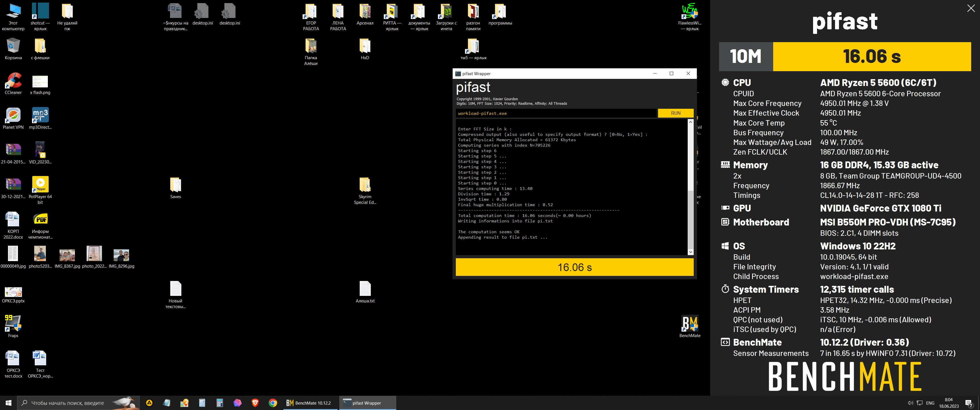Viewport: 980px width, 410px height.
Task: Click the console output scrollbar up arrow
Action: (691, 122)
